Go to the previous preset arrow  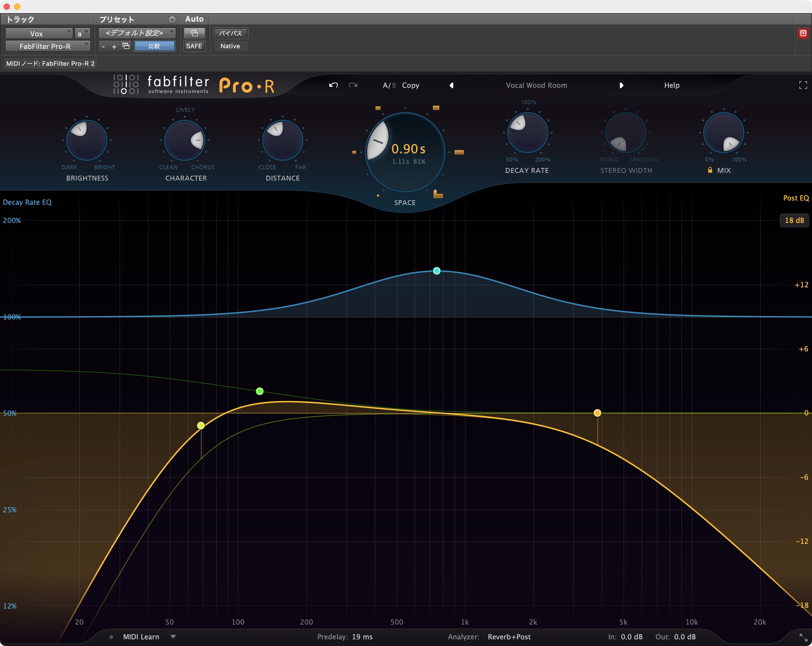click(451, 85)
